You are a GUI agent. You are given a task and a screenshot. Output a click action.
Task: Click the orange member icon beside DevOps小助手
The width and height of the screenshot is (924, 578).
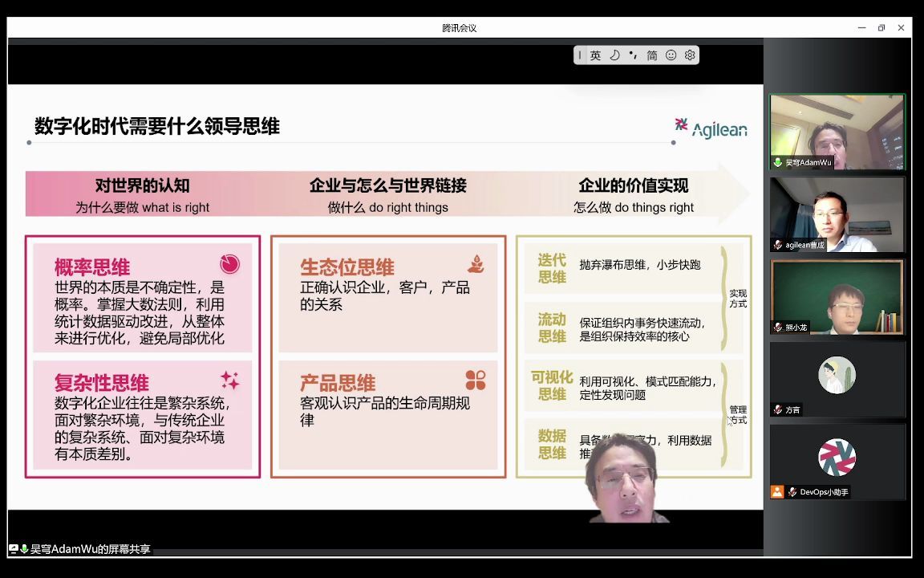point(776,492)
